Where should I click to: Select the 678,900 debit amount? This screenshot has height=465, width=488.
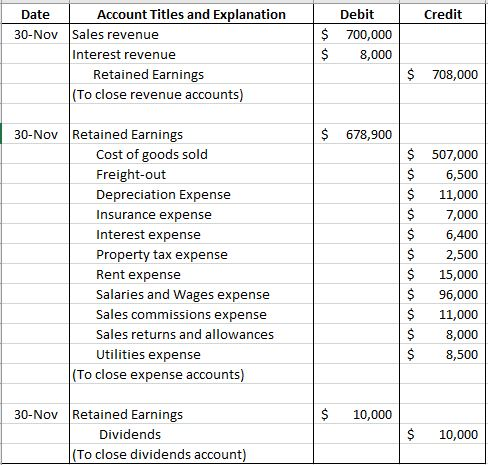click(356, 134)
